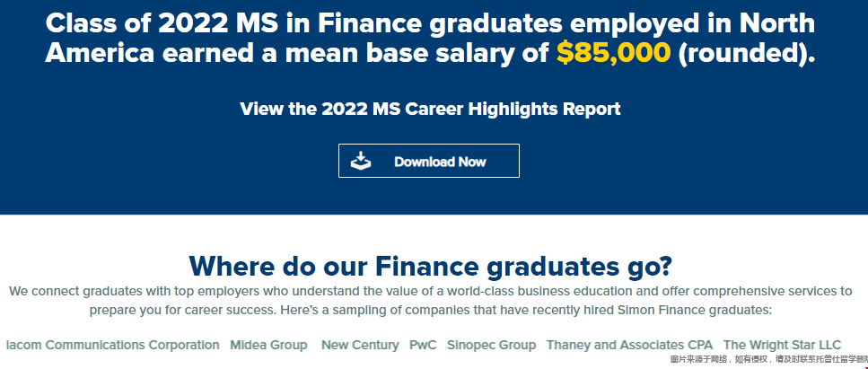Choose New Century from the companies row

[360, 345]
